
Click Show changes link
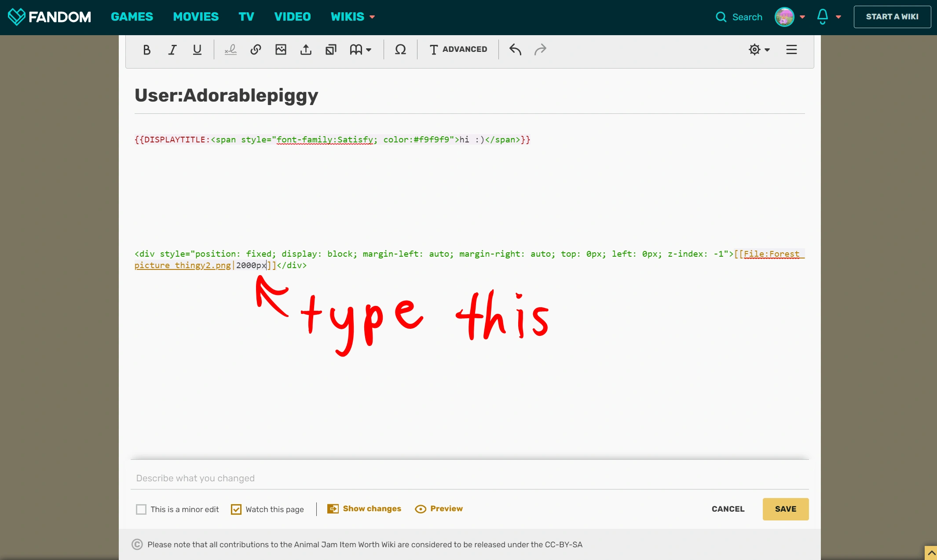(x=372, y=509)
